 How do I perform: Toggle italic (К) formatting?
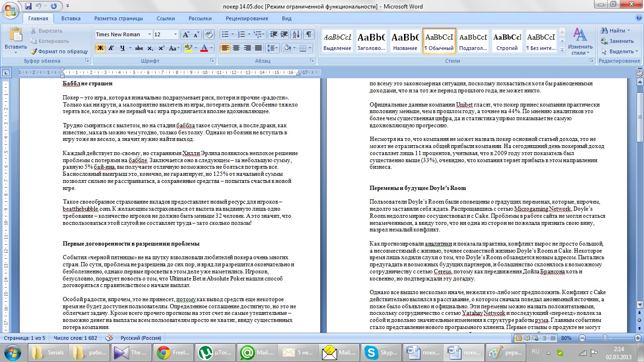click(x=111, y=48)
